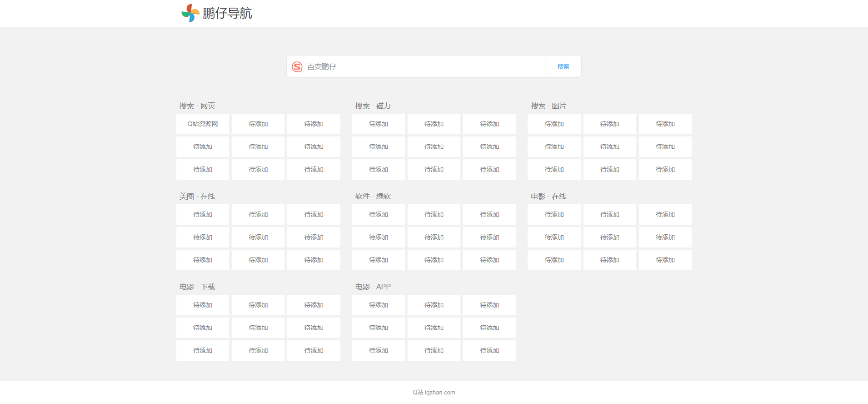Click the 搜索 · 磁力 section heading

[x=373, y=106]
